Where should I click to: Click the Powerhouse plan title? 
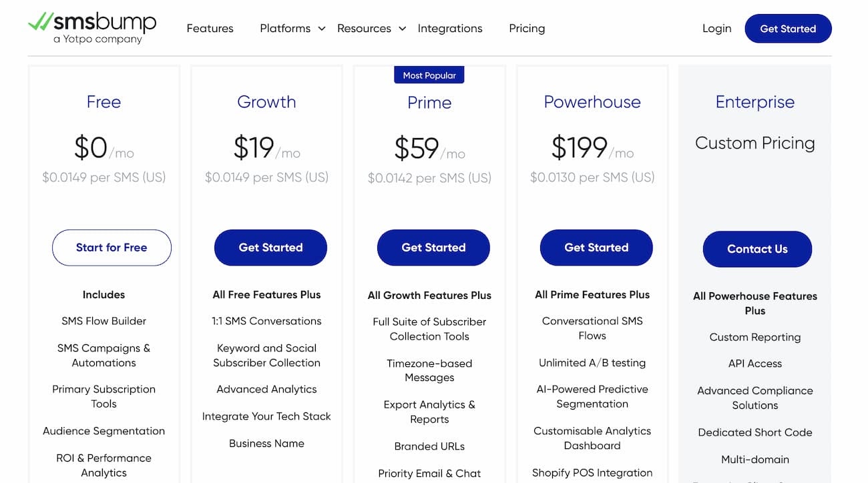(592, 101)
